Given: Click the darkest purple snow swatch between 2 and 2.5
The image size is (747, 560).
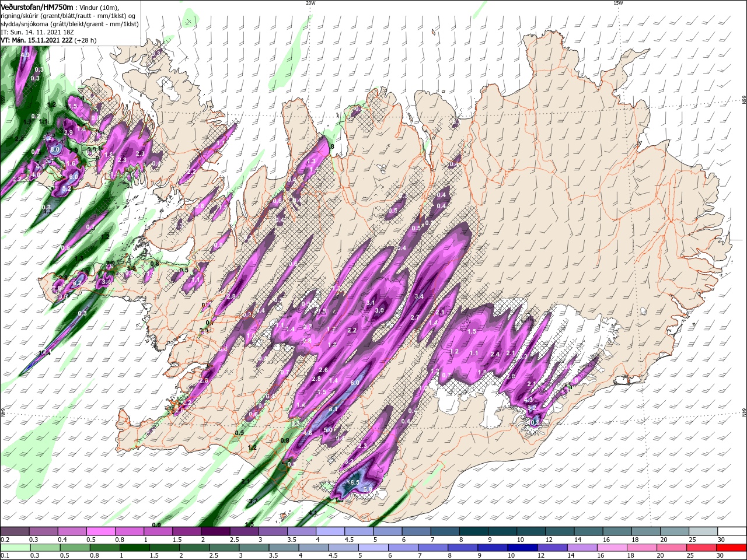Looking at the screenshot, I should coord(215,531).
